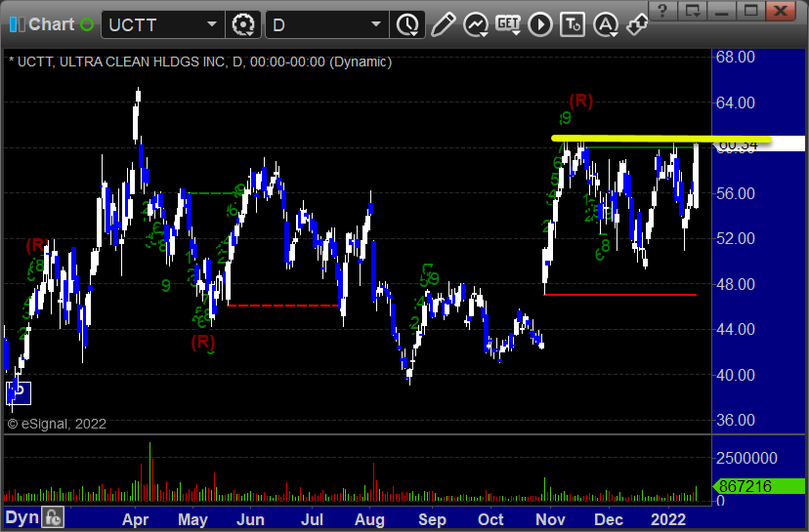
Task: Click the Nov label on time axis
Action: tap(550, 519)
